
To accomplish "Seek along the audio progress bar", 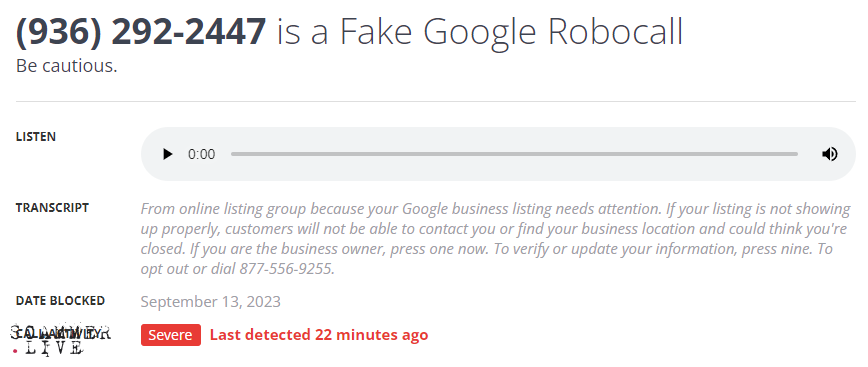I will 514,154.
